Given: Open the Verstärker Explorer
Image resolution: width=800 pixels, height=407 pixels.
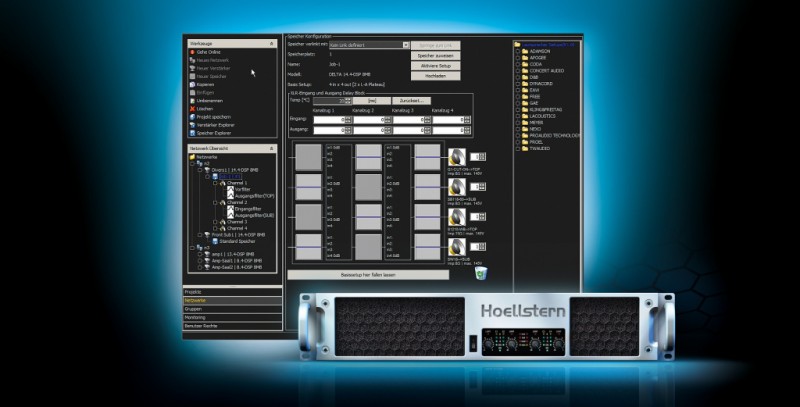Looking at the screenshot, I should (x=212, y=125).
